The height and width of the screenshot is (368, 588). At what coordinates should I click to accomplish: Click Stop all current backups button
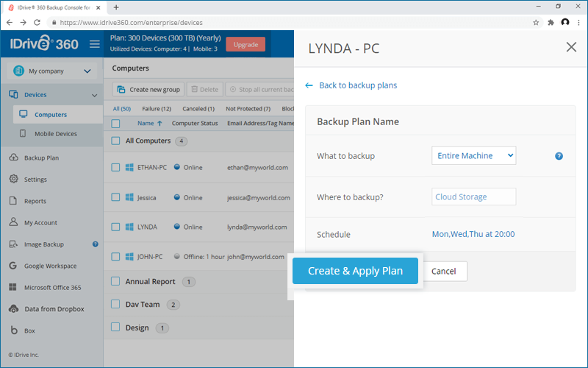(260, 89)
